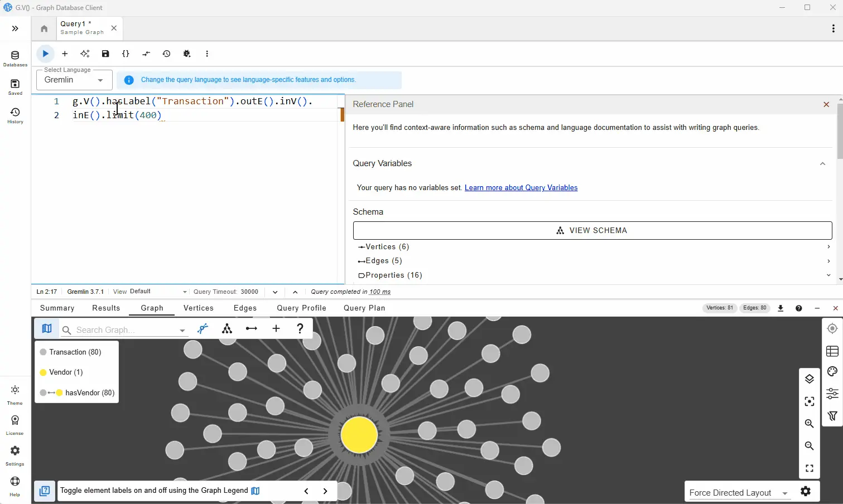The width and height of the screenshot is (843, 504).
Task: Expand the Vertices (6) schema section
Action: [828, 246]
